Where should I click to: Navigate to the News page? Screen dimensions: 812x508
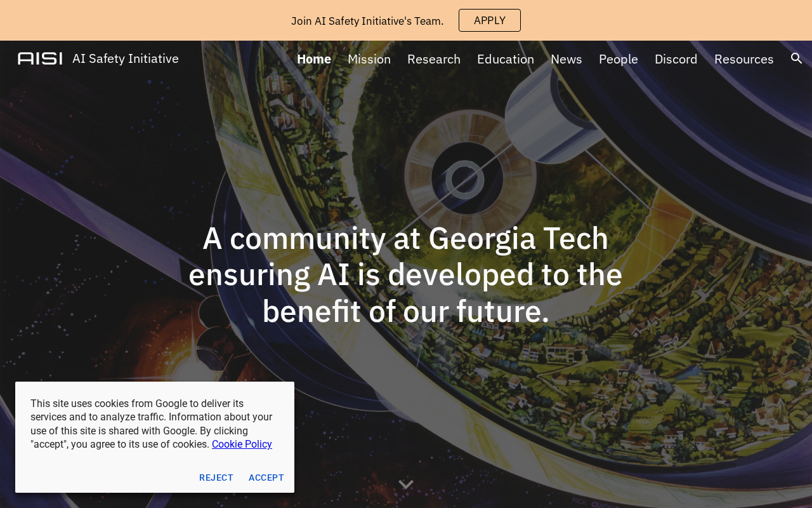tap(566, 59)
